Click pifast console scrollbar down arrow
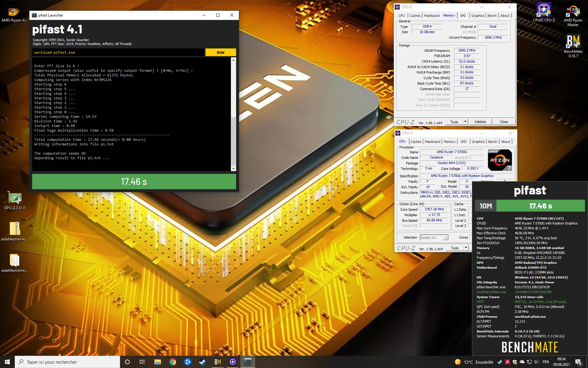The width and height of the screenshot is (588, 368). click(x=233, y=168)
